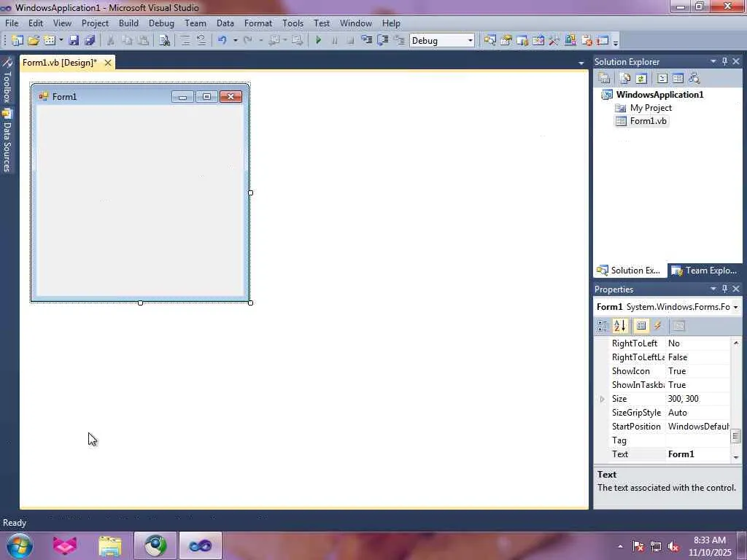Click the Undo arrow icon
Image resolution: width=747 pixels, height=560 pixels.
tap(222, 41)
